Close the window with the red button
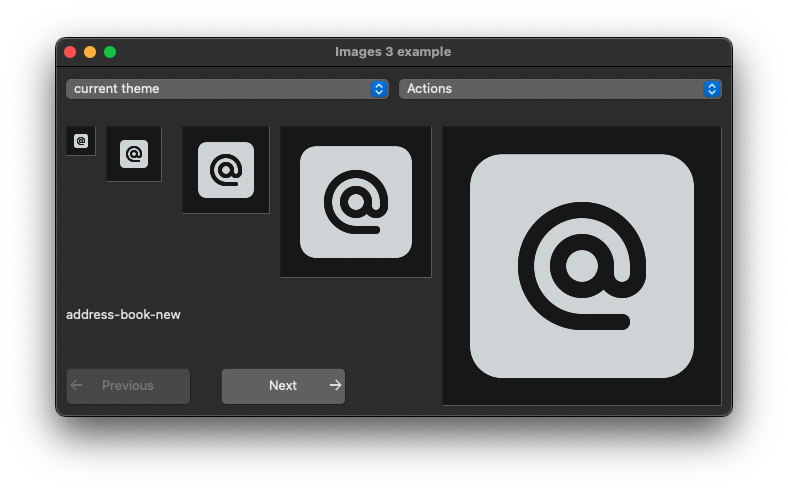Screen dimensions: 788x490 [x=70, y=52]
